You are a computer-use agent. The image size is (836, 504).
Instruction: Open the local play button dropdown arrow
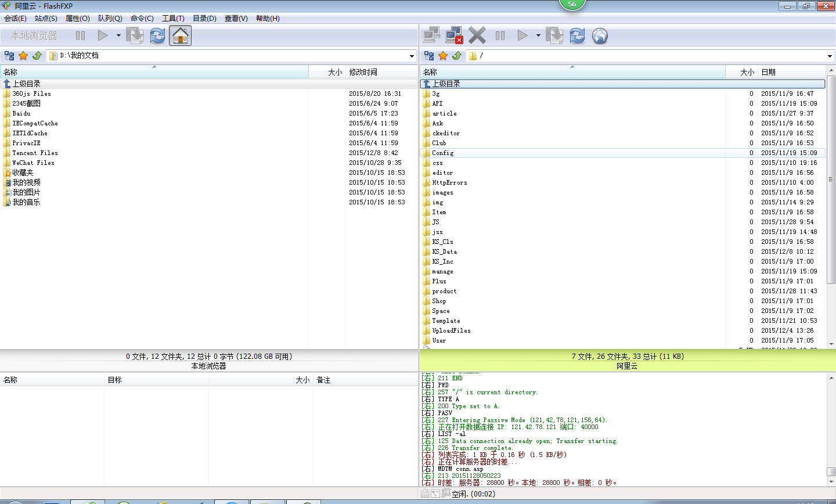pyautogui.click(x=118, y=36)
